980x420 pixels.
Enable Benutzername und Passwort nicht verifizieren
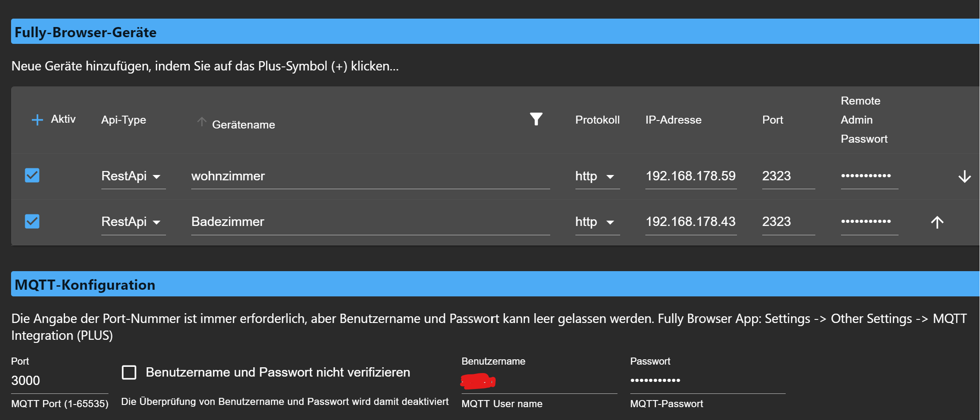click(128, 373)
